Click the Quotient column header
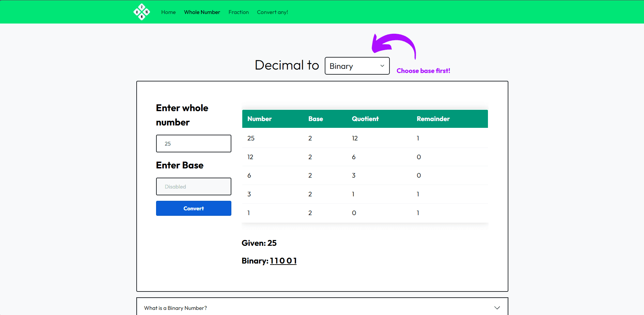Screen dimensions: 644x315 click(365, 119)
